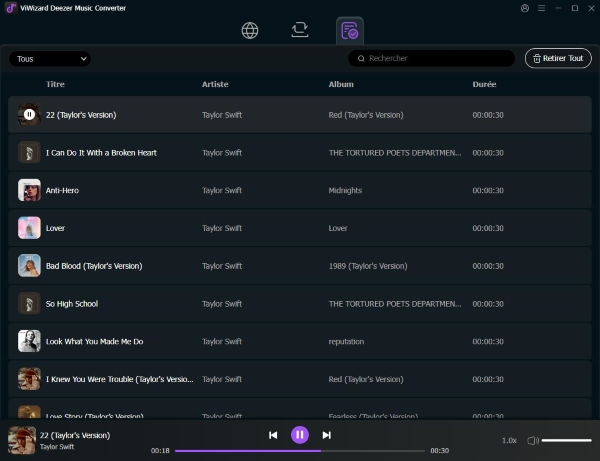Click the search magnifier icon

coord(361,59)
